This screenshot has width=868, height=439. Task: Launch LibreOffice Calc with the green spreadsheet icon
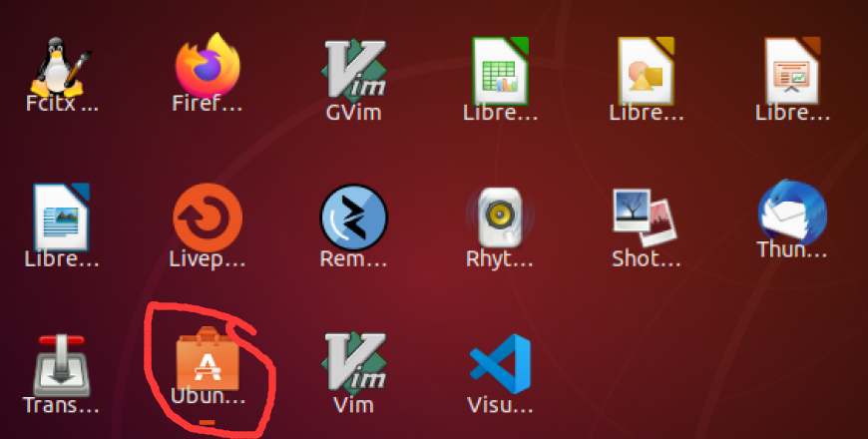[x=501, y=71]
